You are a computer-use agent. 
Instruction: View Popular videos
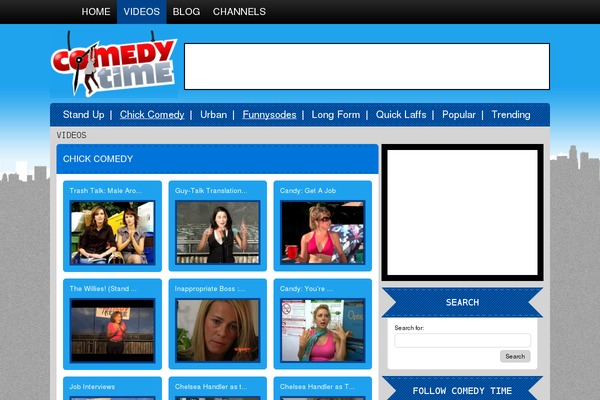coord(459,114)
